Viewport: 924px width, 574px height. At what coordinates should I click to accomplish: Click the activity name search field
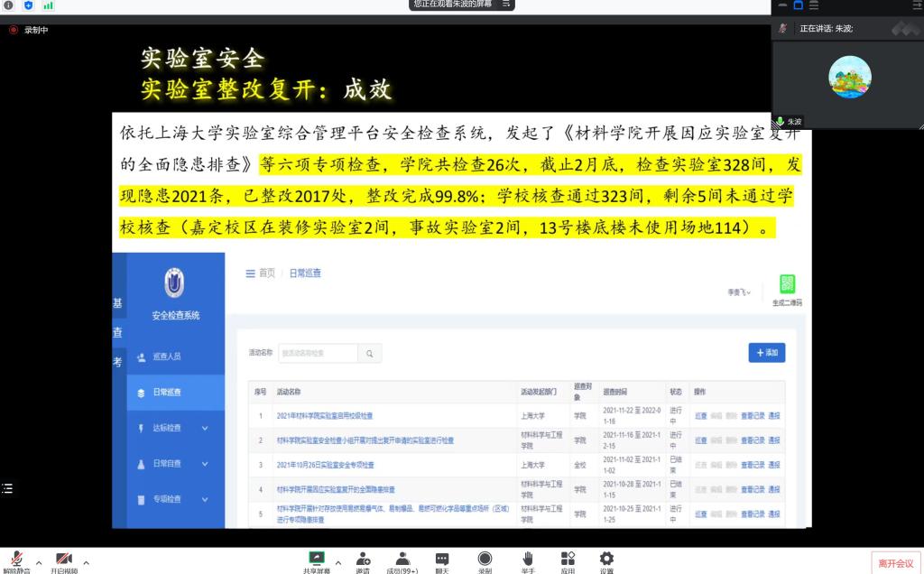(318, 353)
